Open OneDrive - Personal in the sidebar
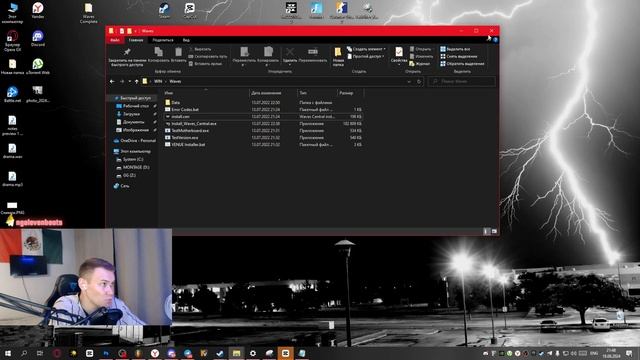Image resolution: width=640 pixels, height=360 pixels. (135, 141)
